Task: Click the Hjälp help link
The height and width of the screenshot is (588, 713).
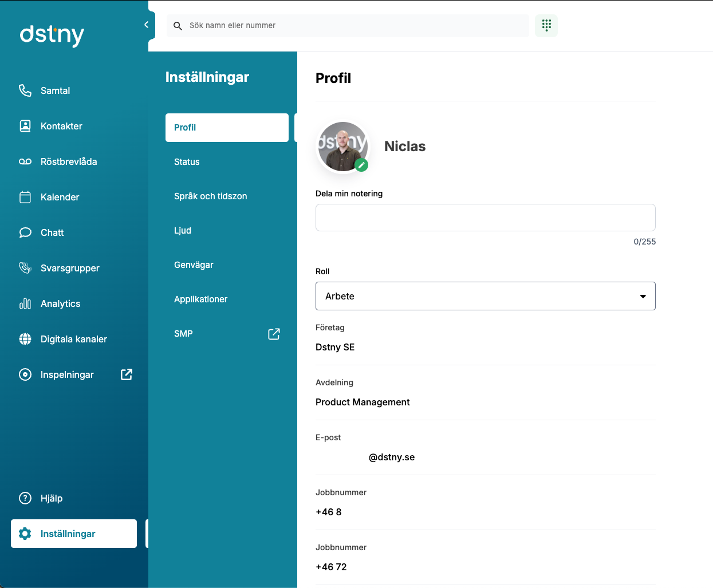Action: click(52, 498)
